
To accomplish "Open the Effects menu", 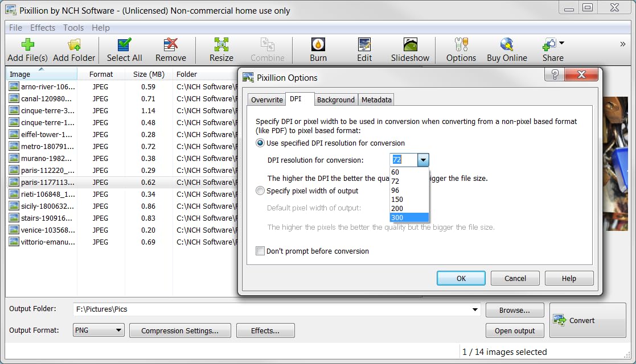I will 43,27.
